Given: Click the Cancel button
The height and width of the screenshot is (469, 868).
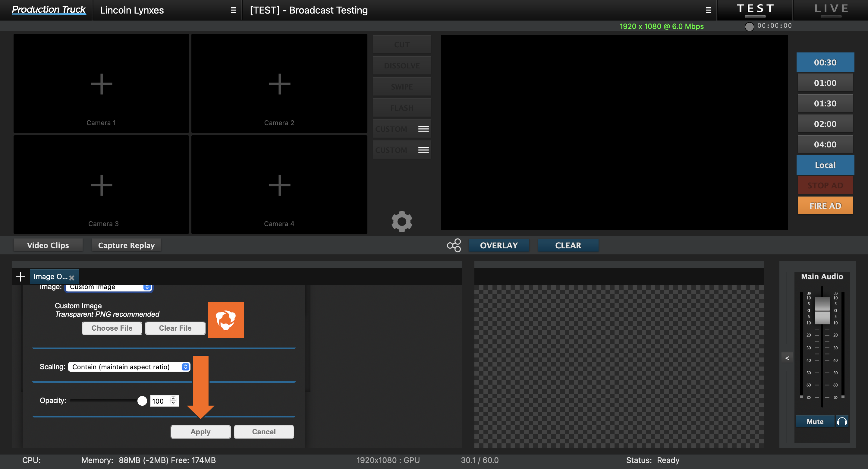Looking at the screenshot, I should tap(264, 432).
